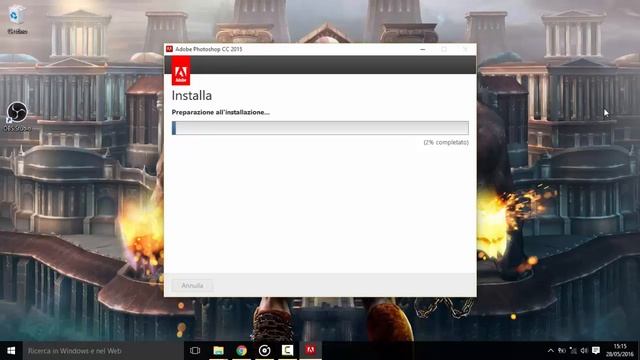Open the volume control tray icon

[x=584, y=351]
